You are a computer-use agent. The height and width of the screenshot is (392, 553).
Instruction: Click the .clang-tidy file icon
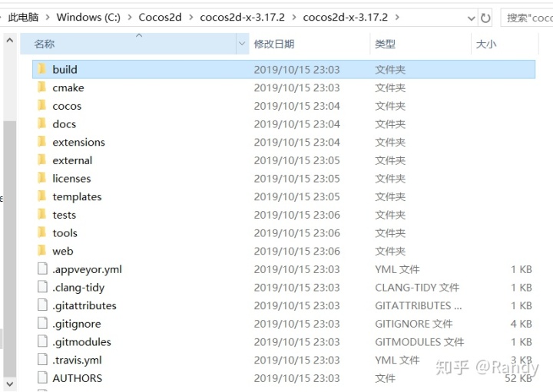(x=42, y=287)
